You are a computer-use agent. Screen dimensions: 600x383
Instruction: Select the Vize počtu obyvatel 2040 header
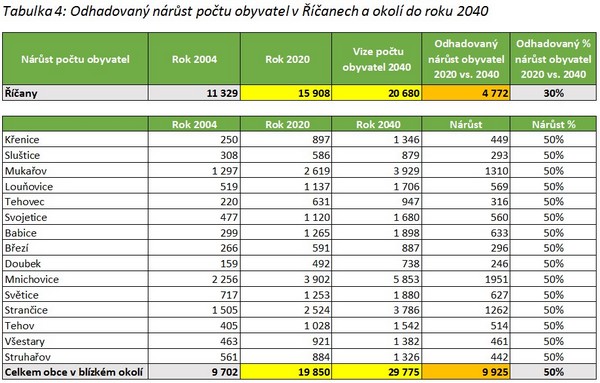(x=377, y=59)
